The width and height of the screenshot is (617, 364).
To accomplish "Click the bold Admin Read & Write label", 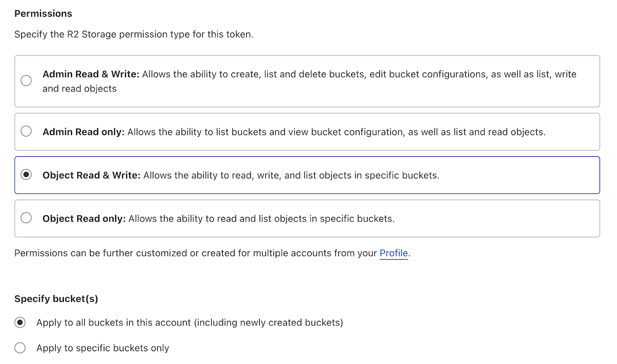I will coord(90,74).
